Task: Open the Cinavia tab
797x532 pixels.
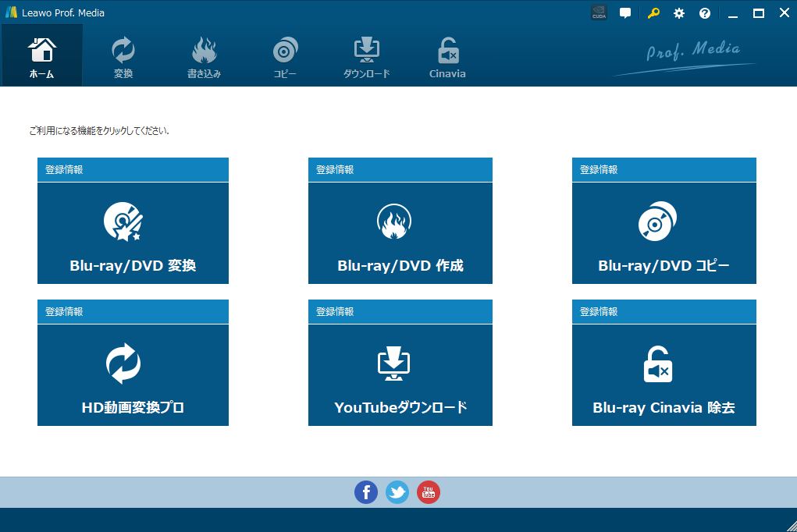Action: click(x=447, y=58)
